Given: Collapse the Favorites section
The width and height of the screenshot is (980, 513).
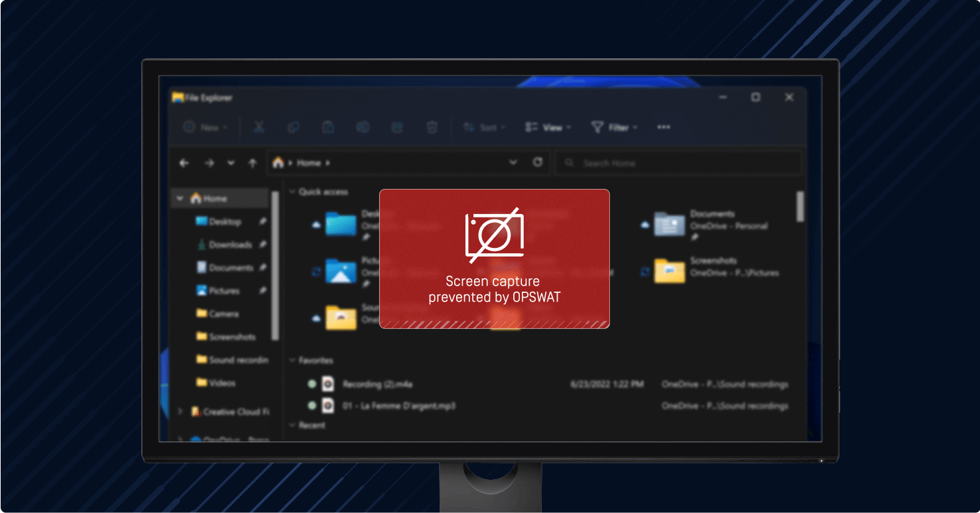Looking at the screenshot, I should 292,361.
